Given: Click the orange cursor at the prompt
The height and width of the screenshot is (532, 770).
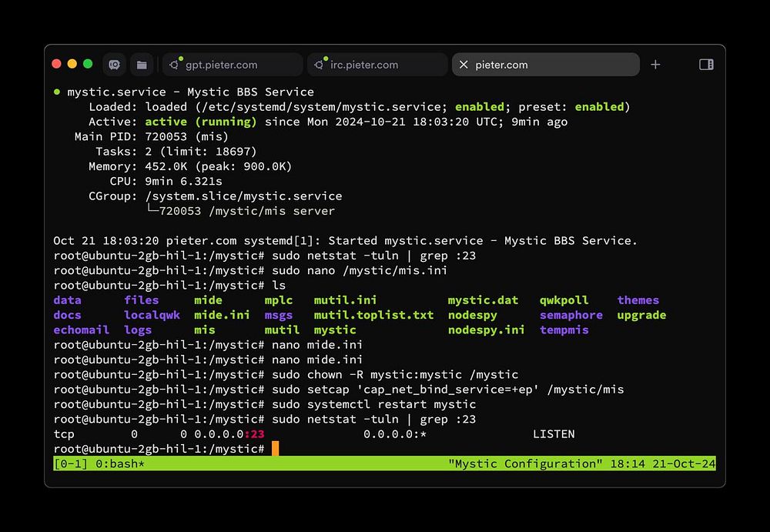Looking at the screenshot, I should (x=275, y=449).
